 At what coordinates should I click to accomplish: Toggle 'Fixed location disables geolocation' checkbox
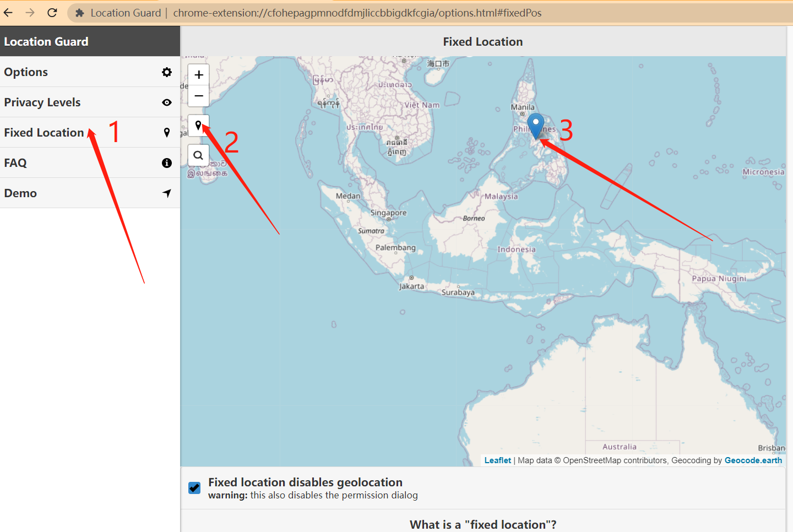coord(194,488)
